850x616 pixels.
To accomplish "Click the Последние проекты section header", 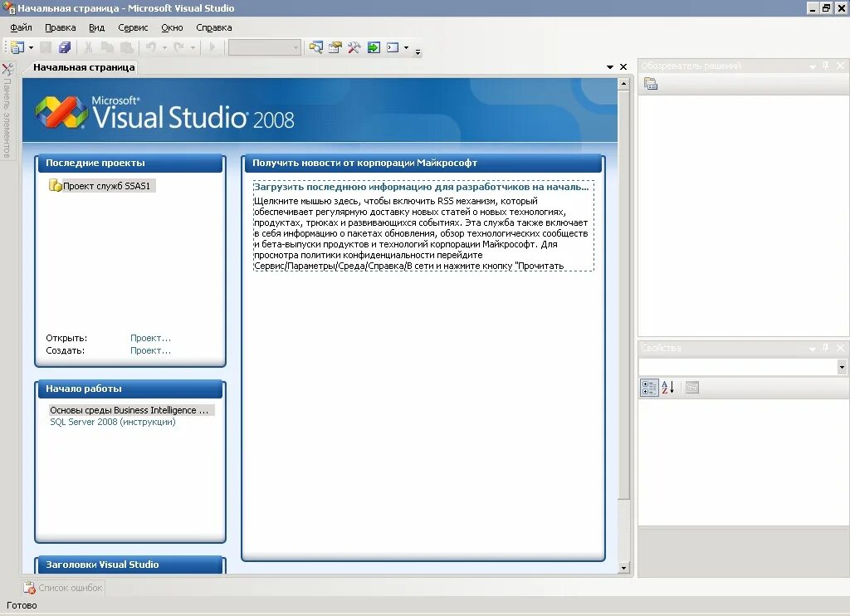I will point(130,164).
